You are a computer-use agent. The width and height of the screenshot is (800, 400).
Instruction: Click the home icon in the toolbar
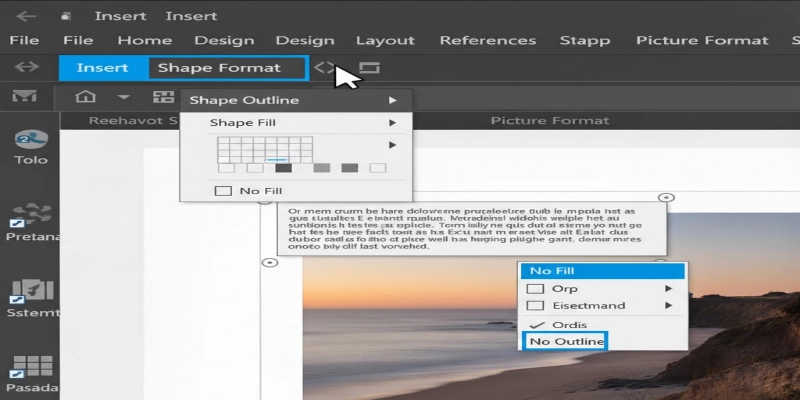tap(86, 97)
